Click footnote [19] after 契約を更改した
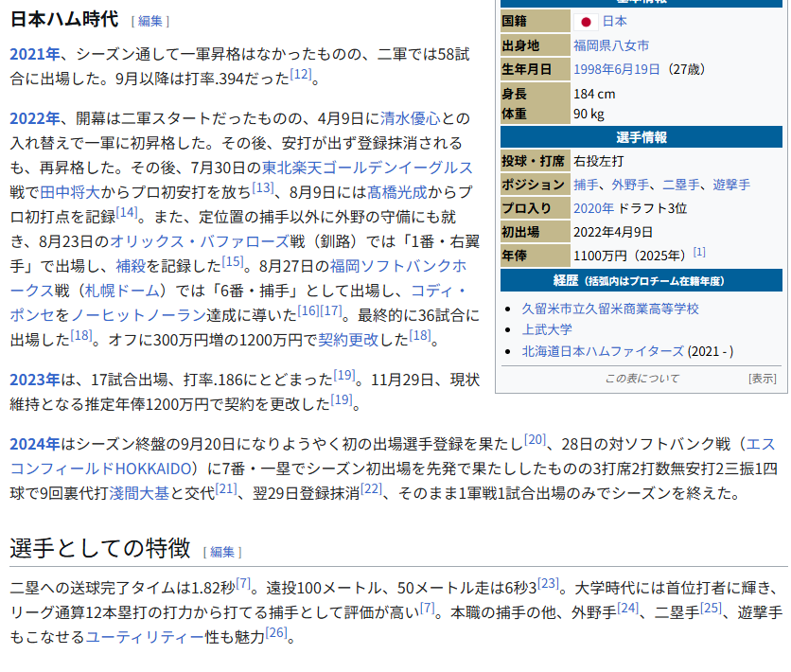The image size is (791, 672). tap(341, 400)
